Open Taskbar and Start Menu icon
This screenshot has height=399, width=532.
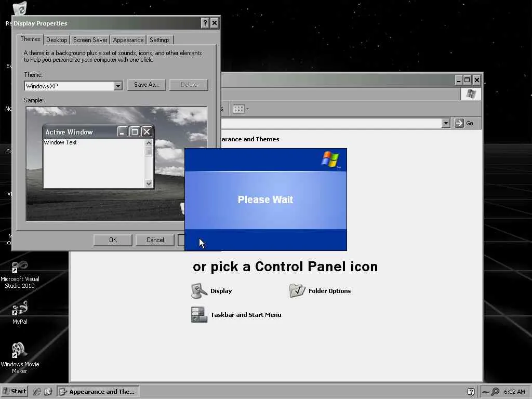coord(199,314)
